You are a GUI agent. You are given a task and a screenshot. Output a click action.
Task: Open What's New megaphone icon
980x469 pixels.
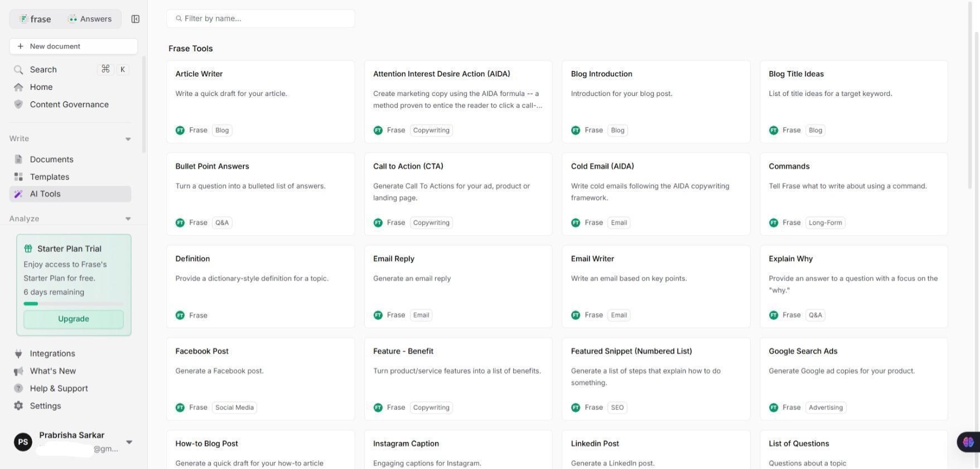18,371
